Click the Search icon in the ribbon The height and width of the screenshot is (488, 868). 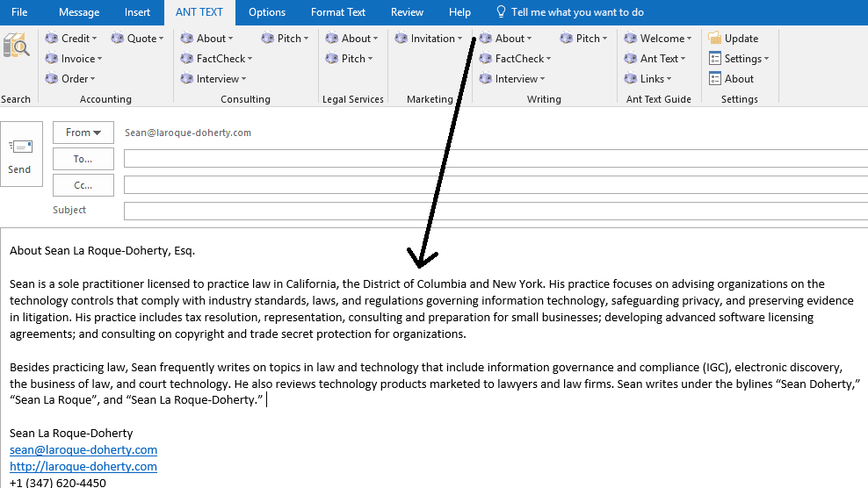point(16,46)
